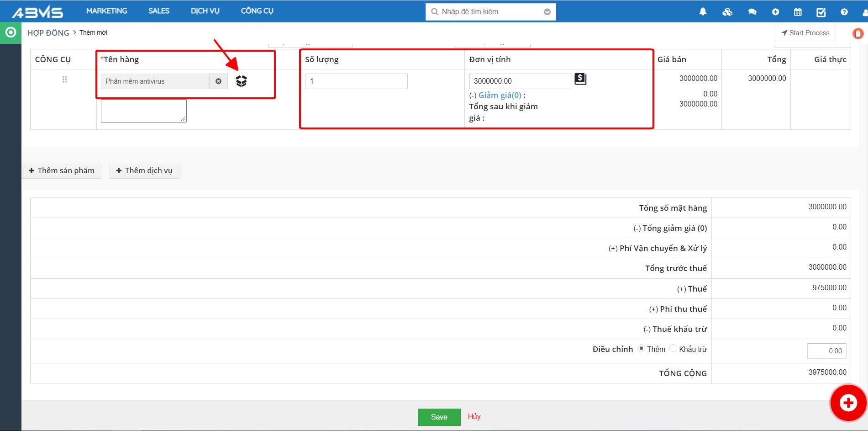The width and height of the screenshot is (868, 431).
Task: Open the DỊCH VỤ menu
Action: tap(205, 11)
